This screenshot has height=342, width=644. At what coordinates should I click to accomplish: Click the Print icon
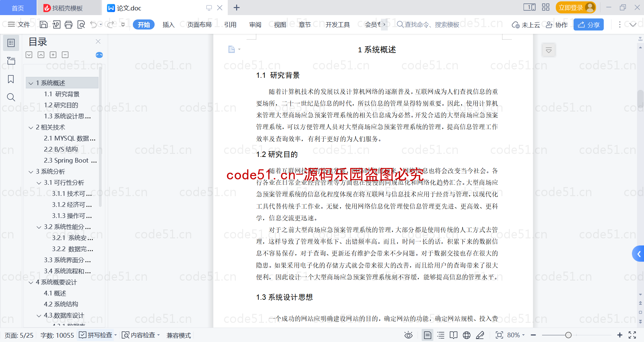pyautogui.click(x=69, y=24)
